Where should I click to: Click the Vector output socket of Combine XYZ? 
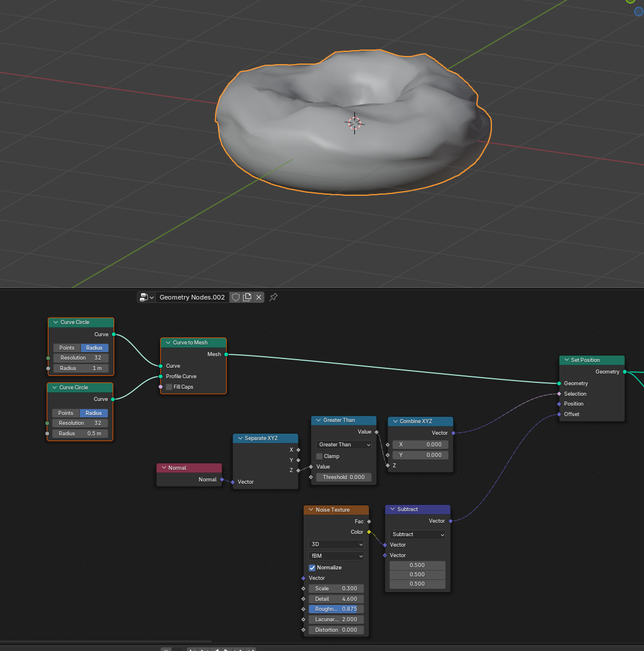coord(453,433)
